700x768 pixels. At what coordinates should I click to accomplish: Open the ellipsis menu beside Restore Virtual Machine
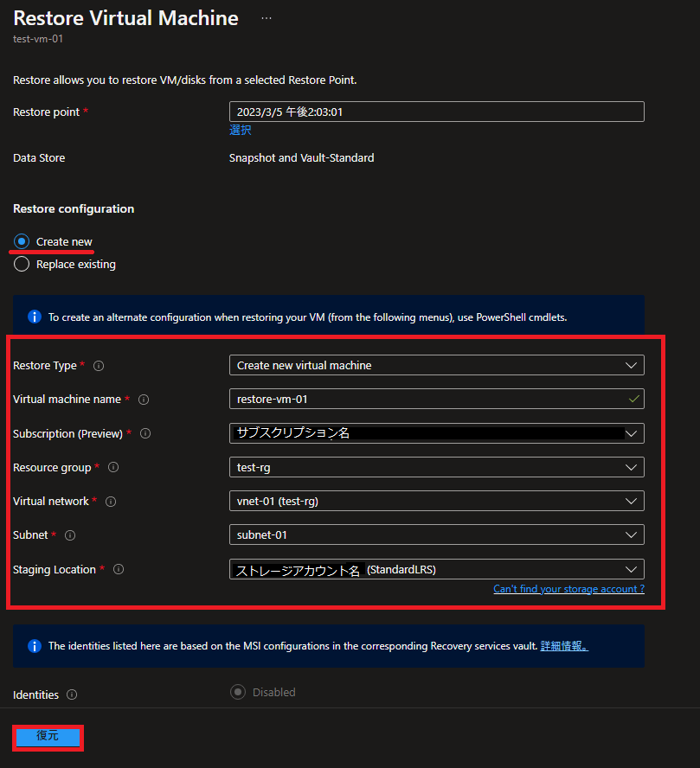(266, 18)
